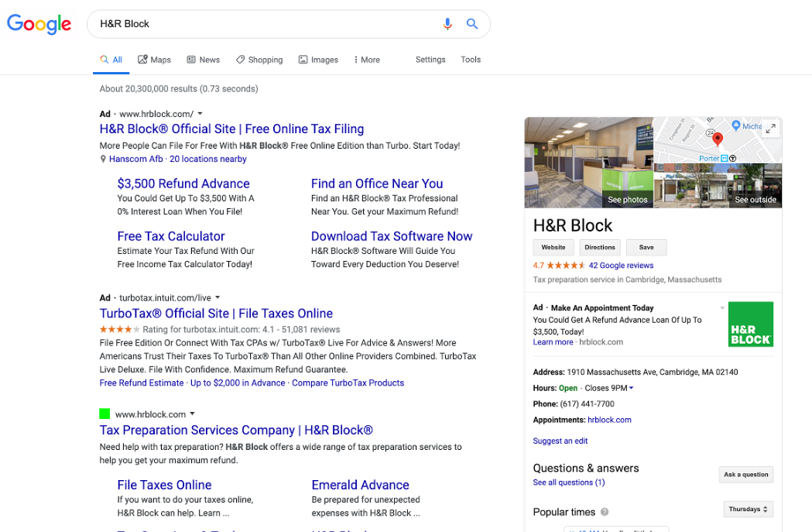Click the Porter station transit icon on map
The height and width of the screenshot is (532, 812).
coord(725,159)
